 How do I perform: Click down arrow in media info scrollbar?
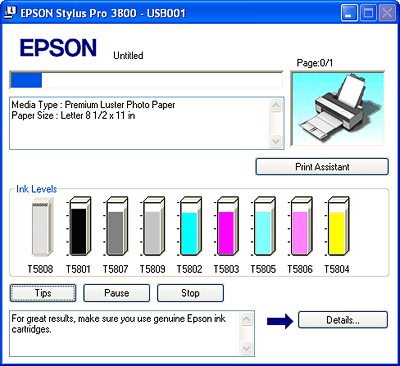(276, 141)
